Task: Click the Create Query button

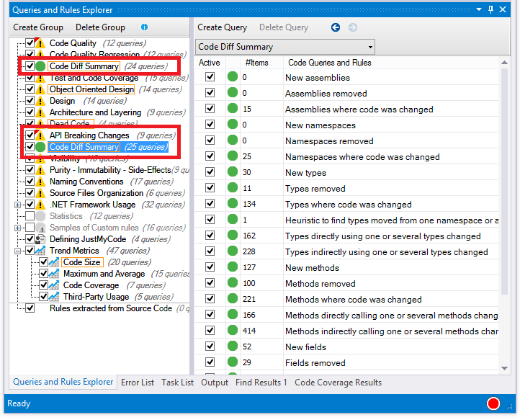Action: [x=223, y=27]
